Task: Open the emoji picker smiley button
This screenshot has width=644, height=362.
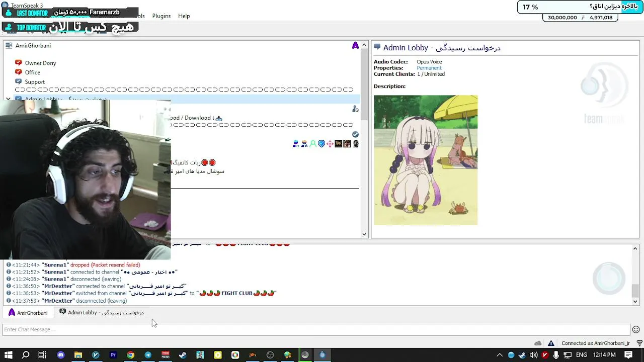Action: (636, 330)
